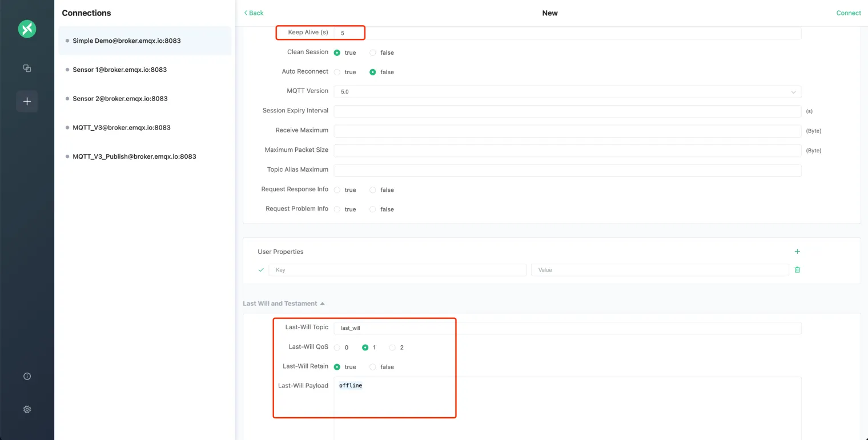Set Clean Session to false
This screenshot has width=868, height=440.
tap(373, 53)
